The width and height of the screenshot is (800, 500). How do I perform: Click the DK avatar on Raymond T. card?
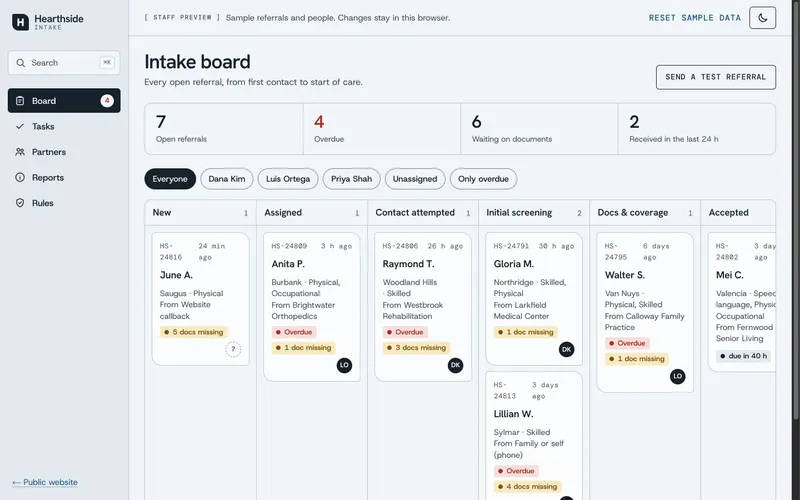(456, 365)
